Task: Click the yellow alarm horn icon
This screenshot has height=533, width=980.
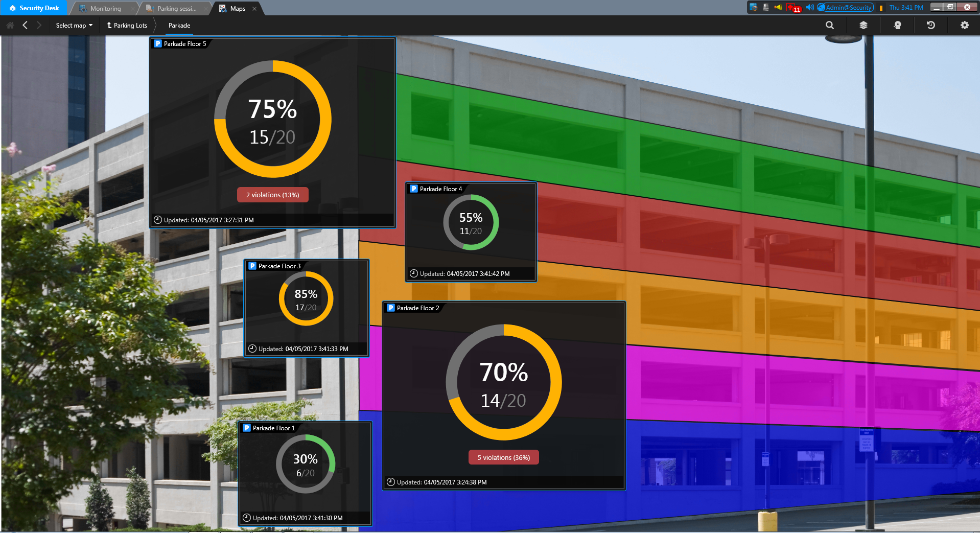Action: [x=778, y=8]
